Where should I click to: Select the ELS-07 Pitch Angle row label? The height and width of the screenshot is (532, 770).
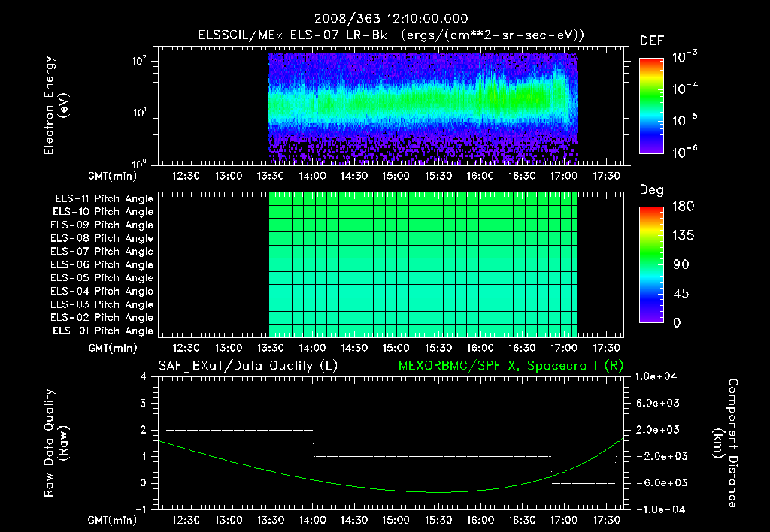point(102,251)
